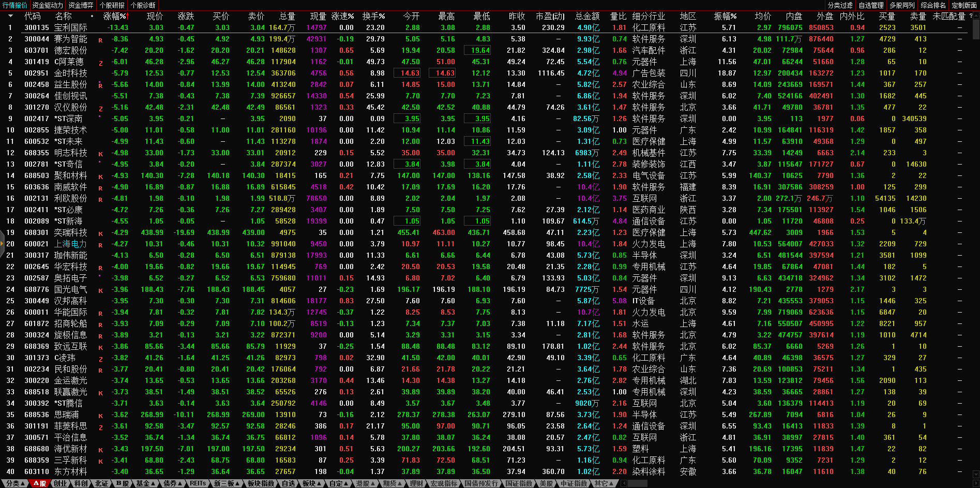The width and height of the screenshot is (980, 488).
Task: Click the Z marker next to C阿莱德
Action: click(x=100, y=63)
